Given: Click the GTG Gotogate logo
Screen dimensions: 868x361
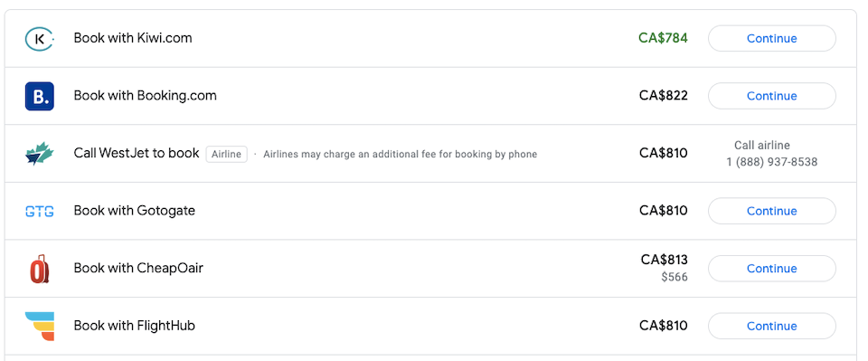Looking at the screenshot, I should pos(39,211).
